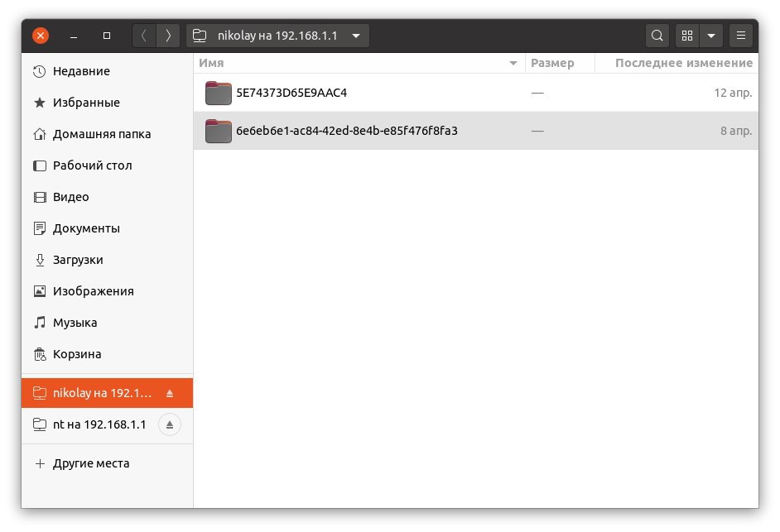Click the '12 апр.' date cell

[x=733, y=93]
